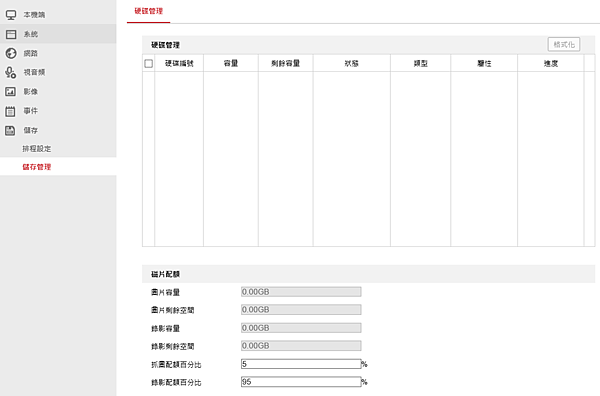Click the 進度 column header

(x=551, y=64)
